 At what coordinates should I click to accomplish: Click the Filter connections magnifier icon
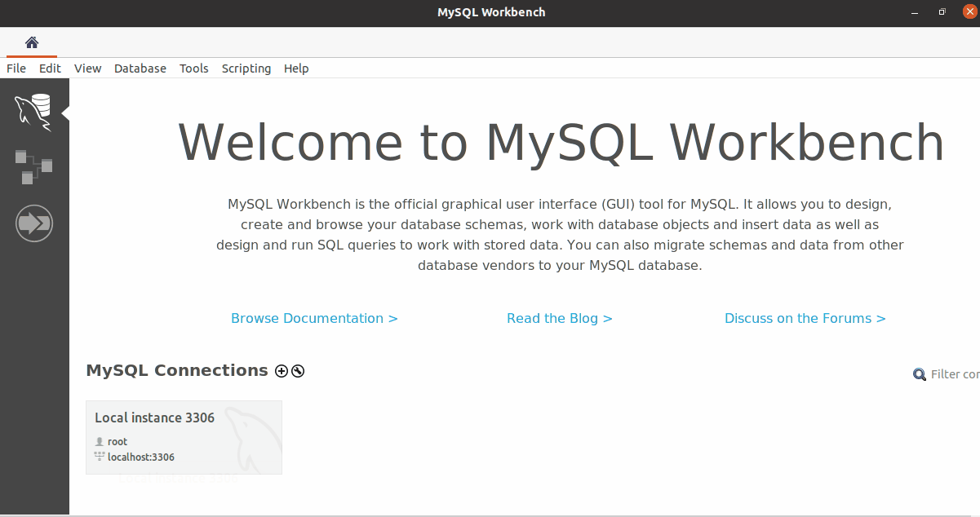(x=920, y=374)
